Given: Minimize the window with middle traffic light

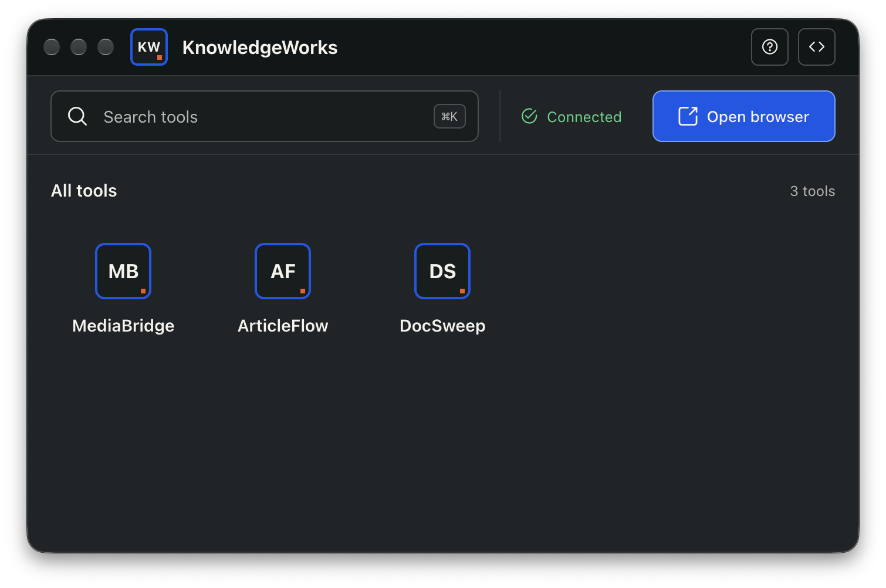Looking at the screenshot, I should pos(79,47).
